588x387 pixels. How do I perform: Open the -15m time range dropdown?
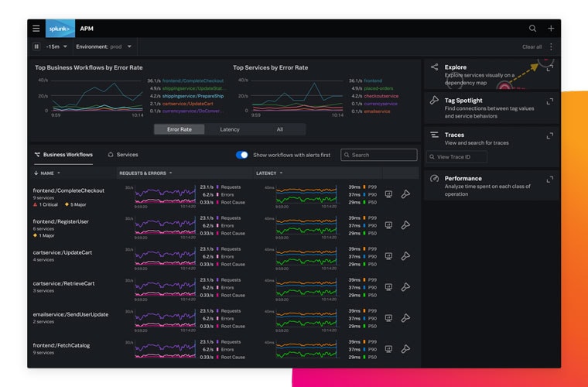tap(56, 46)
